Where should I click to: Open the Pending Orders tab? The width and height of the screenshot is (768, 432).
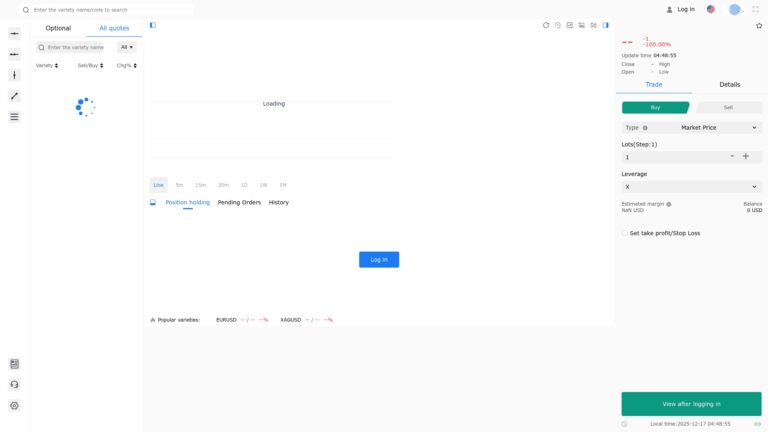point(239,202)
